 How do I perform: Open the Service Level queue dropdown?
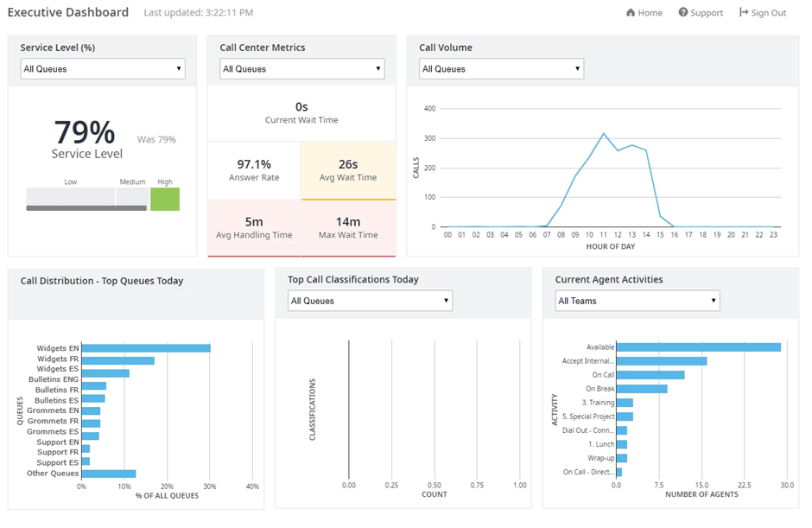(102, 68)
